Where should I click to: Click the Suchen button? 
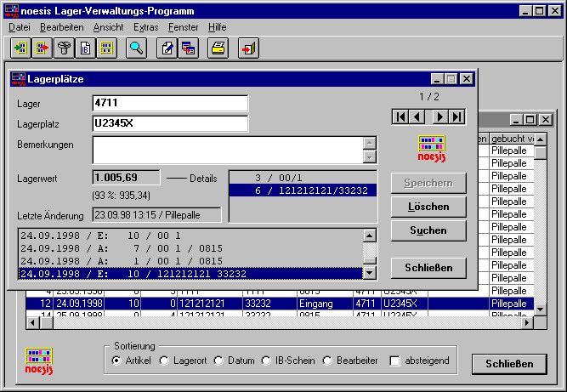tap(428, 230)
